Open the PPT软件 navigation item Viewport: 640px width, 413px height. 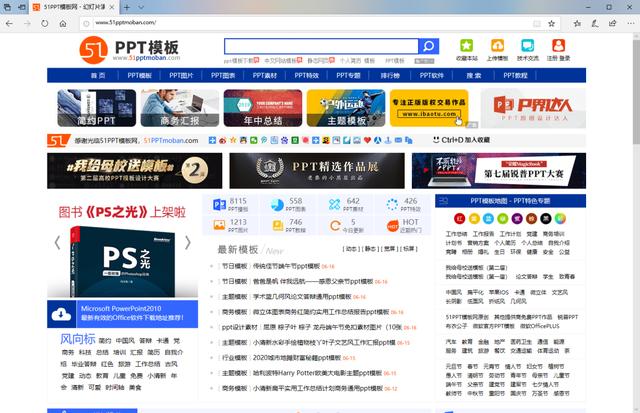point(431,75)
